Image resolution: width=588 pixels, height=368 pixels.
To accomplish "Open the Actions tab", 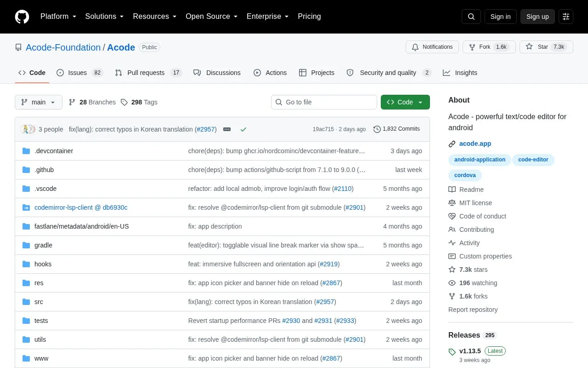I will click(x=270, y=73).
